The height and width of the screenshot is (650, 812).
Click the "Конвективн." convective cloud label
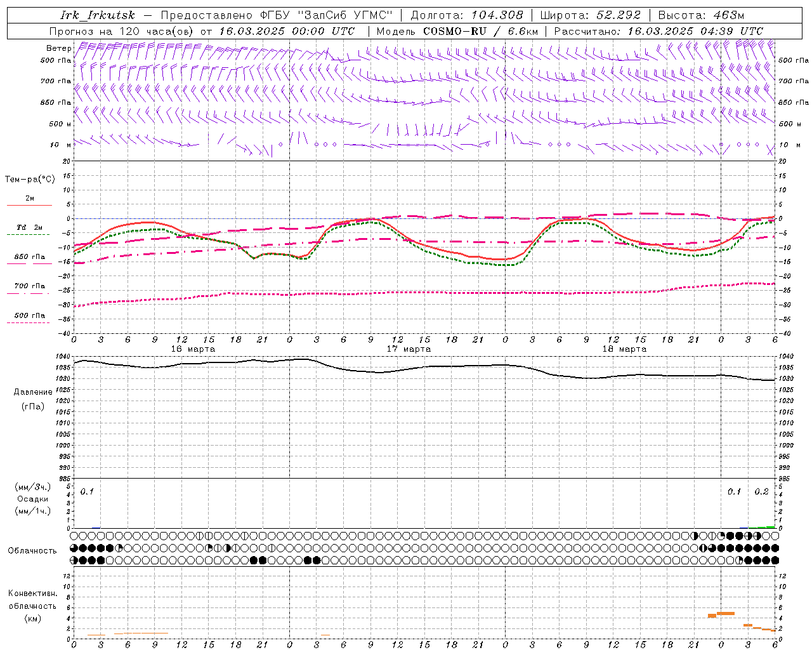32,594
